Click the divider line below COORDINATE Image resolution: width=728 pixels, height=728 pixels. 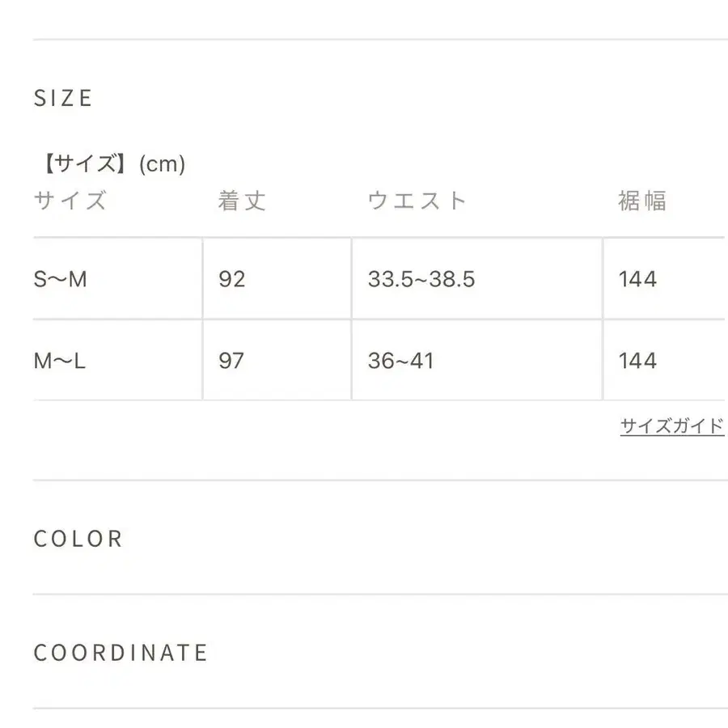[380, 709]
